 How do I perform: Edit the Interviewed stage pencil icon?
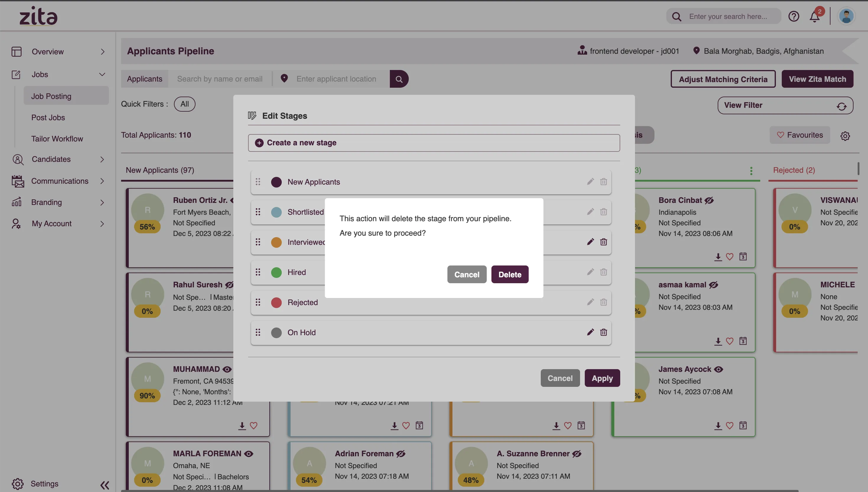pos(590,242)
